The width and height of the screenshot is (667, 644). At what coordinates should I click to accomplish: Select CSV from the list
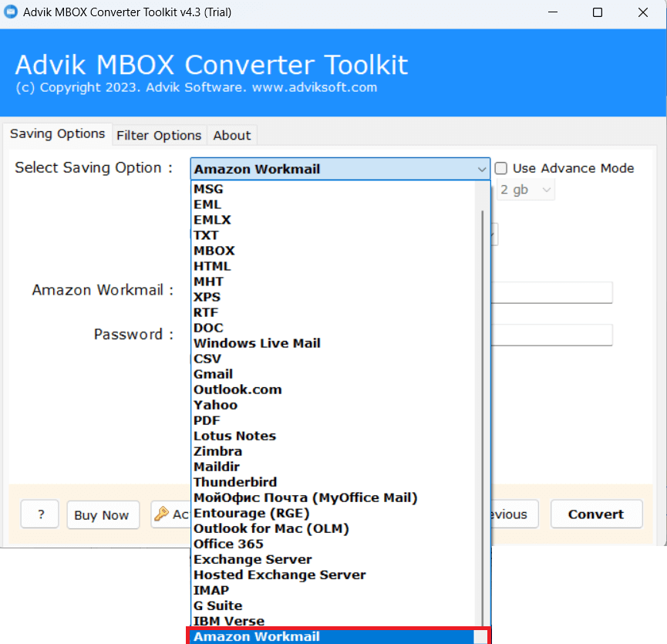click(333, 359)
